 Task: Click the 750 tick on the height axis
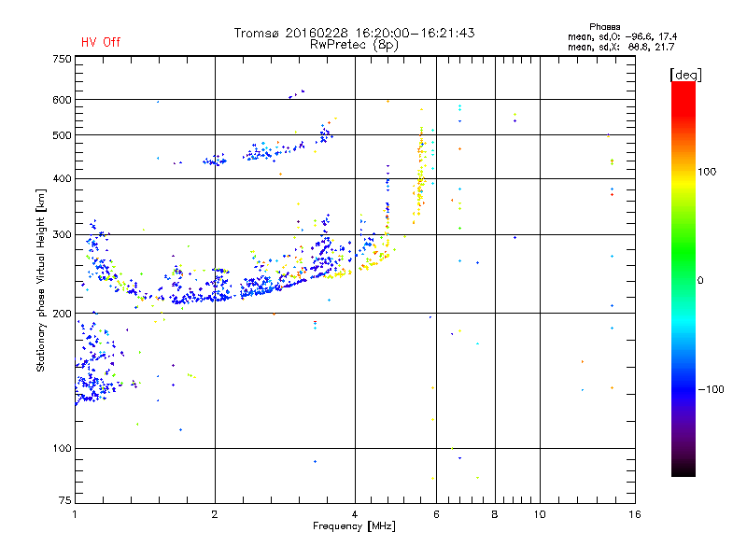point(62,59)
